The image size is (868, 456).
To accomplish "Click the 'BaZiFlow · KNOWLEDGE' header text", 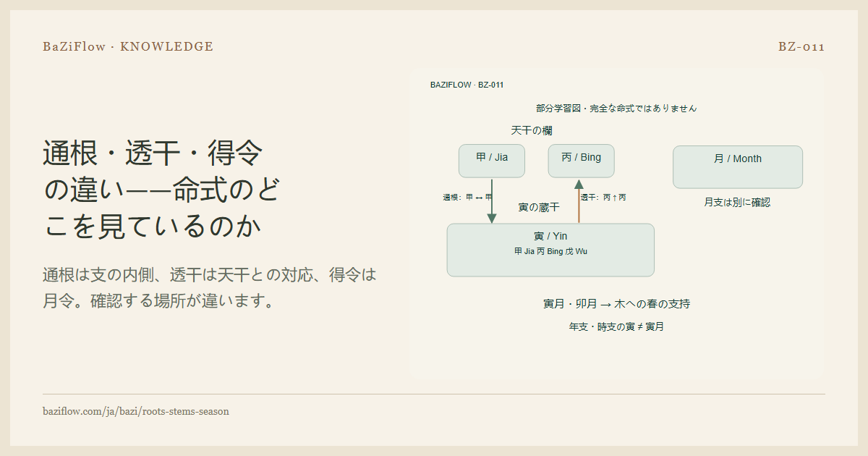I will point(128,47).
